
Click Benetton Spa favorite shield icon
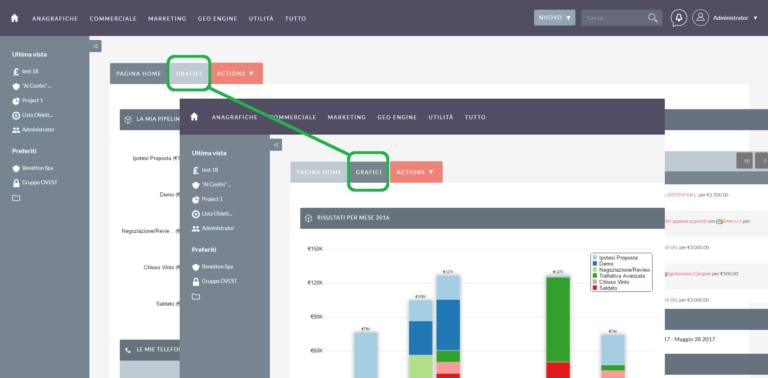pyautogui.click(x=16, y=168)
